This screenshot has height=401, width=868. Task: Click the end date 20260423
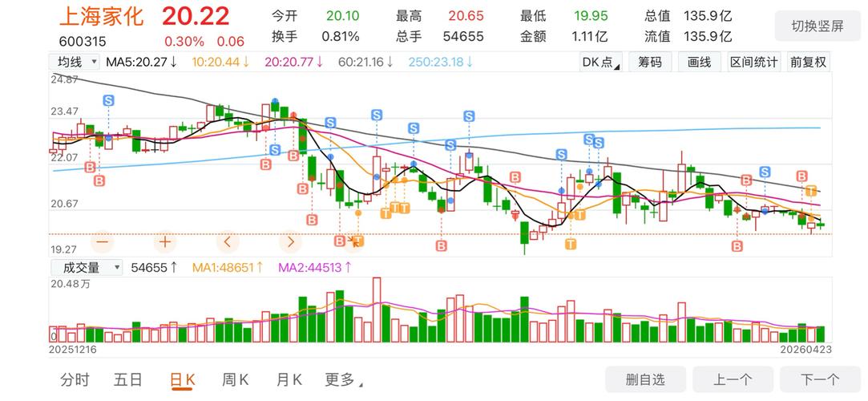(806, 350)
